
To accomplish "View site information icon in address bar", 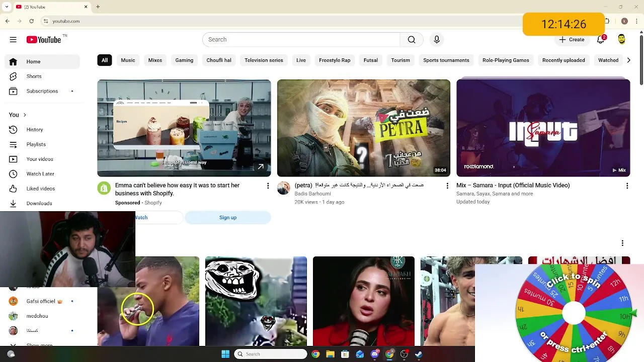I will click(46, 21).
